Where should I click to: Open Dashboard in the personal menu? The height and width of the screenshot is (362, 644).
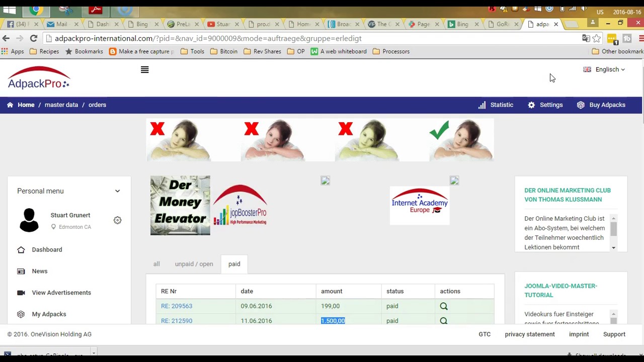(x=47, y=249)
